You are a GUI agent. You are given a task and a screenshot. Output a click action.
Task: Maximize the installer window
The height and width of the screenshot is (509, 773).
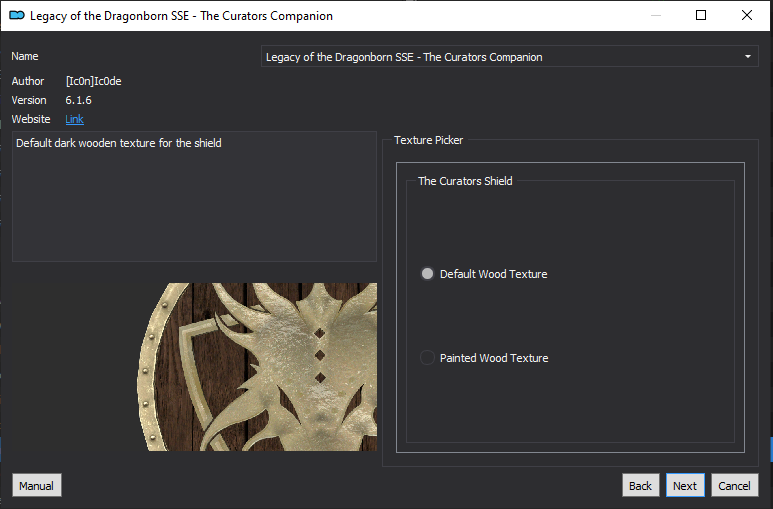pos(701,15)
